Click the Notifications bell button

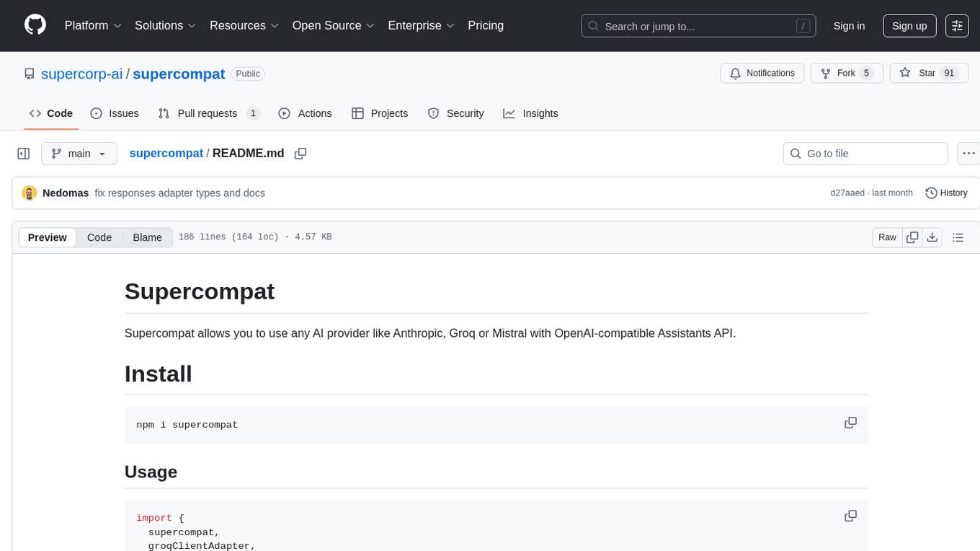click(x=762, y=74)
